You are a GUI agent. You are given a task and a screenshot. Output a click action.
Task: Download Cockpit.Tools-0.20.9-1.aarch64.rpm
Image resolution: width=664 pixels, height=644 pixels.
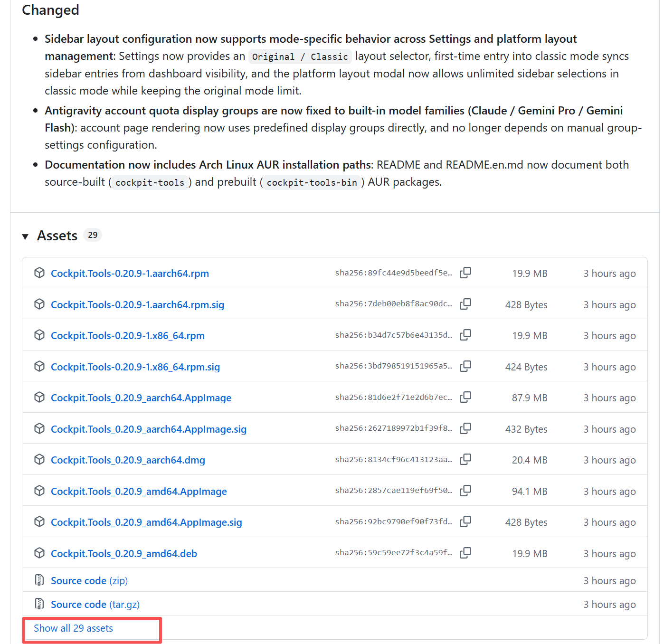[x=130, y=274]
